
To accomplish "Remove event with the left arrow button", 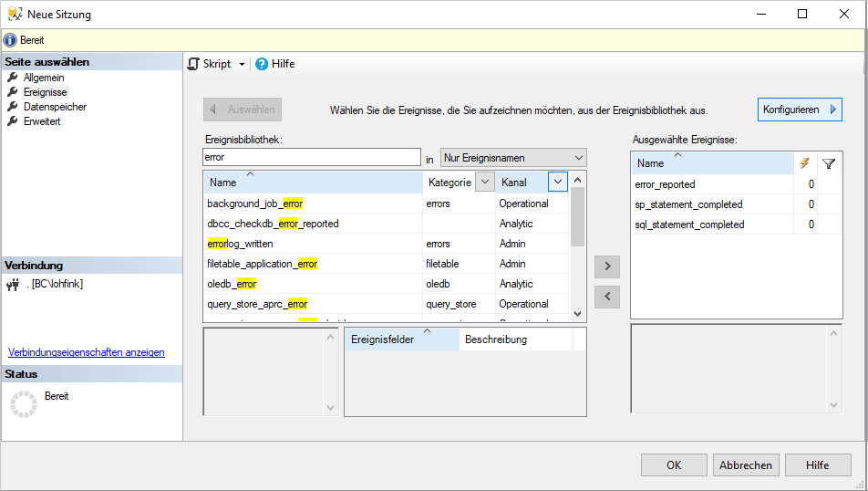I will (x=607, y=296).
